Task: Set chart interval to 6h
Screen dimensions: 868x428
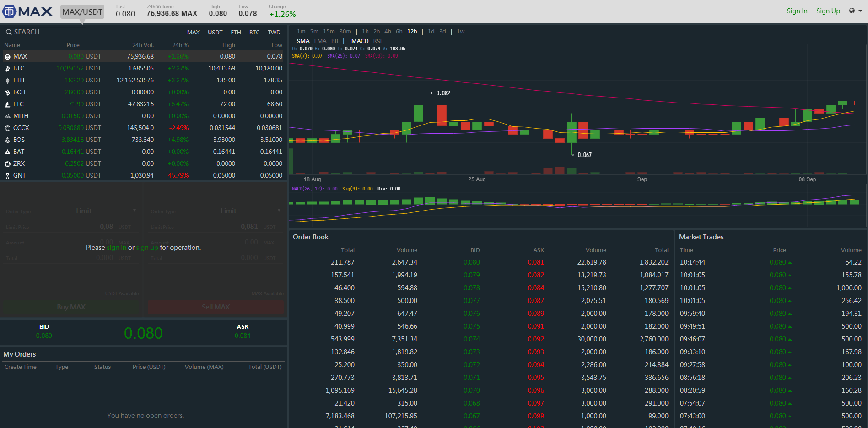Action: click(x=399, y=32)
